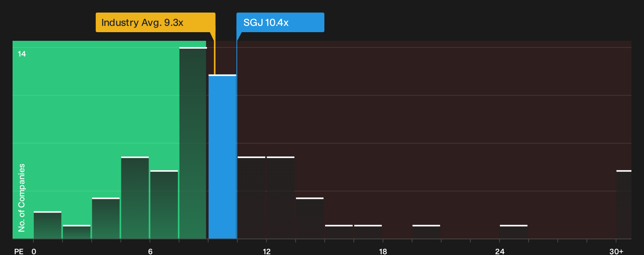This screenshot has width=644, height=255.
Task: Click the x-axis value '6'
Action: (150, 251)
